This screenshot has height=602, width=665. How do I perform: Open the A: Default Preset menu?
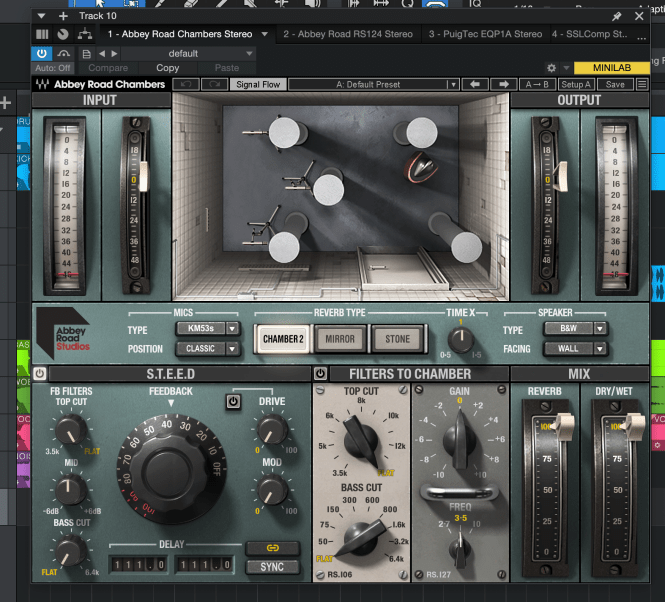pos(373,84)
